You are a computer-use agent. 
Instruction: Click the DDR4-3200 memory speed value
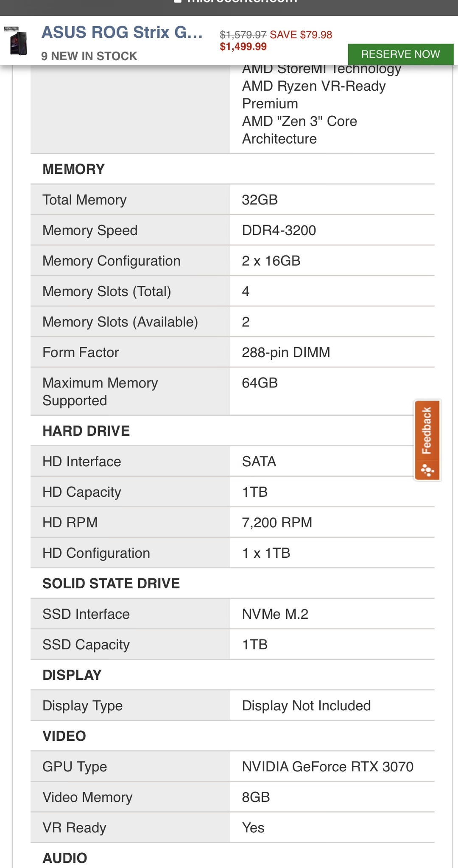[279, 230]
